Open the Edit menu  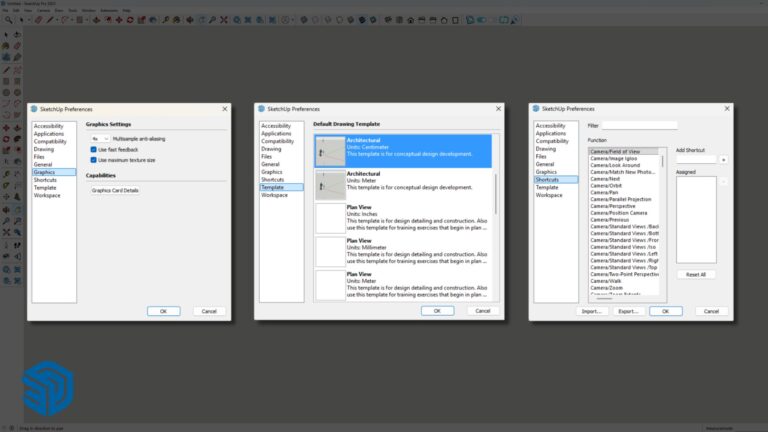[16, 10]
